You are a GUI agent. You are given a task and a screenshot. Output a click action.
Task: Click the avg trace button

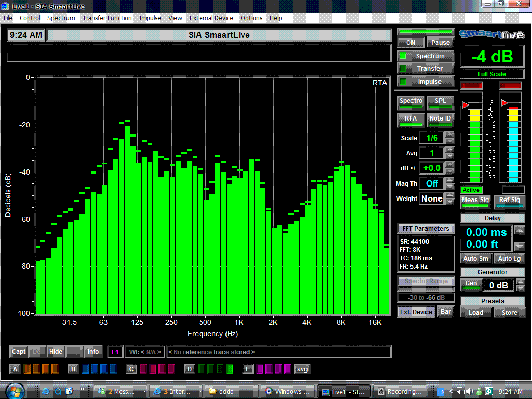point(302,369)
